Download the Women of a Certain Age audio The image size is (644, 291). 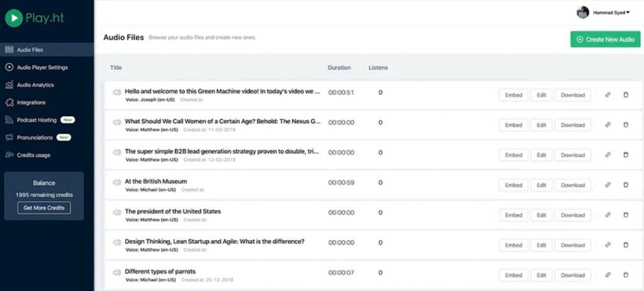pyautogui.click(x=573, y=125)
